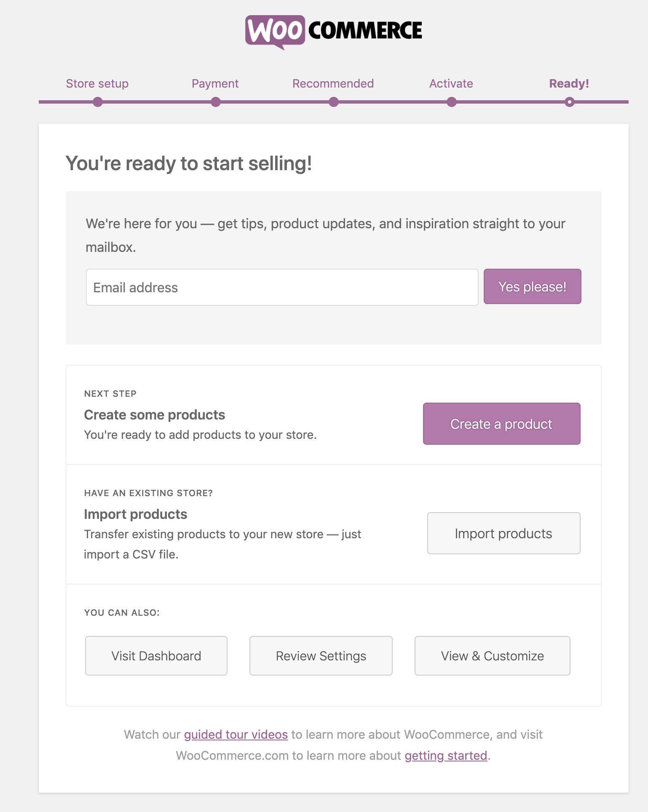
Task: Open View & Customize
Action: [492, 656]
